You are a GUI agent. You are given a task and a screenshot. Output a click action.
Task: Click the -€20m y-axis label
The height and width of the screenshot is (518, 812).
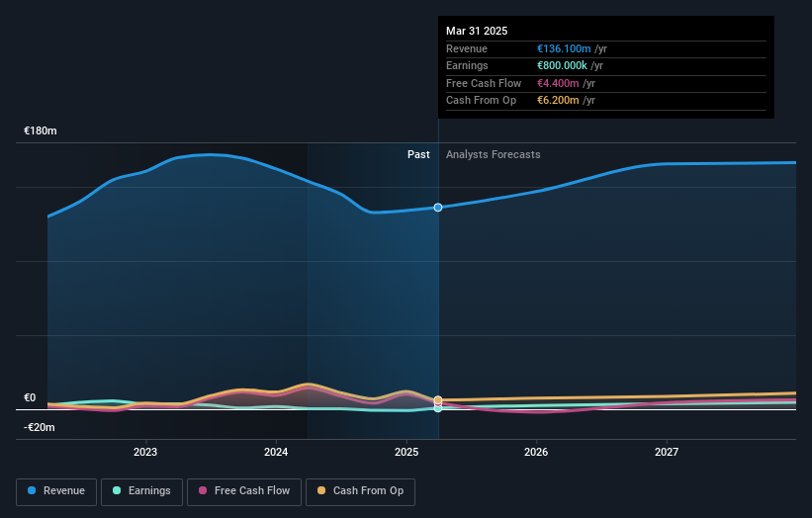40,427
